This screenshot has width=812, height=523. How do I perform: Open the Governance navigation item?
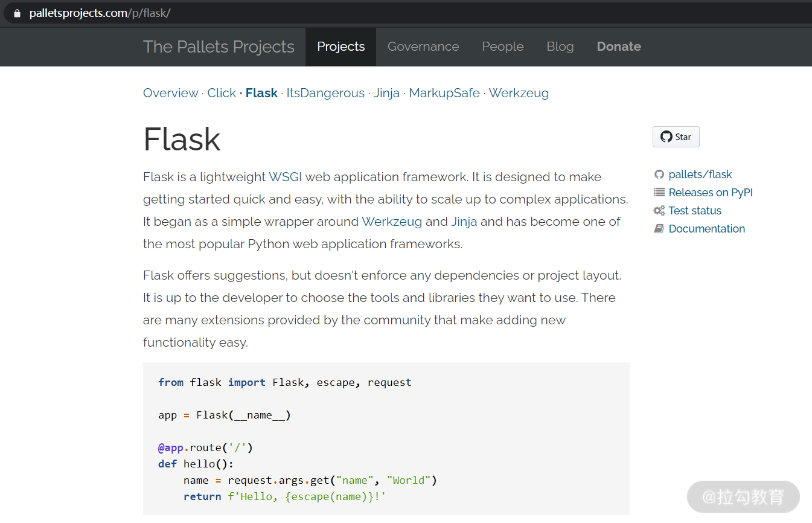[423, 47]
